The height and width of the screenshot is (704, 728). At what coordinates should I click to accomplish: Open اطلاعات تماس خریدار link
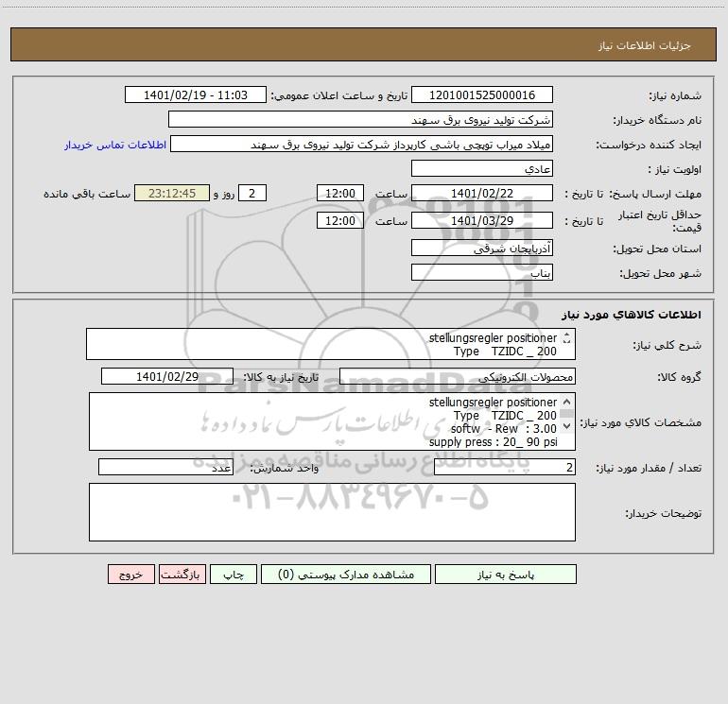pos(115,145)
